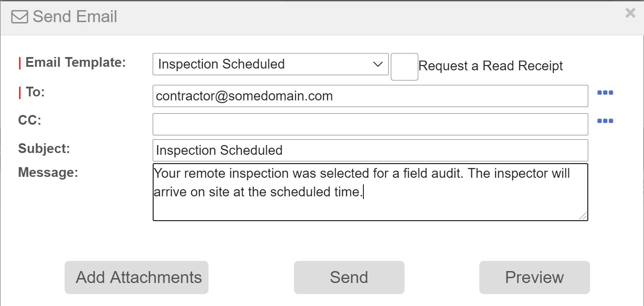This screenshot has height=306, width=644.
Task: Grab the Message box resize handle
Action: 583,216
